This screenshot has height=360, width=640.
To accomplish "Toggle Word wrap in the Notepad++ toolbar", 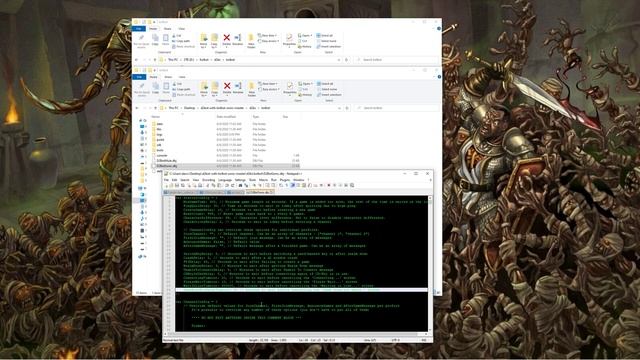I will tap(281, 185).
